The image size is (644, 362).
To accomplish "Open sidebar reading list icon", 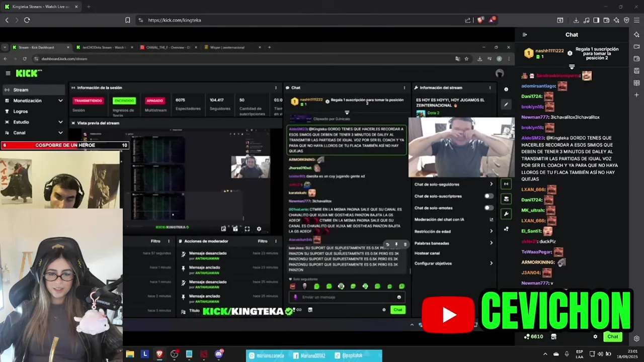I will (636, 82).
